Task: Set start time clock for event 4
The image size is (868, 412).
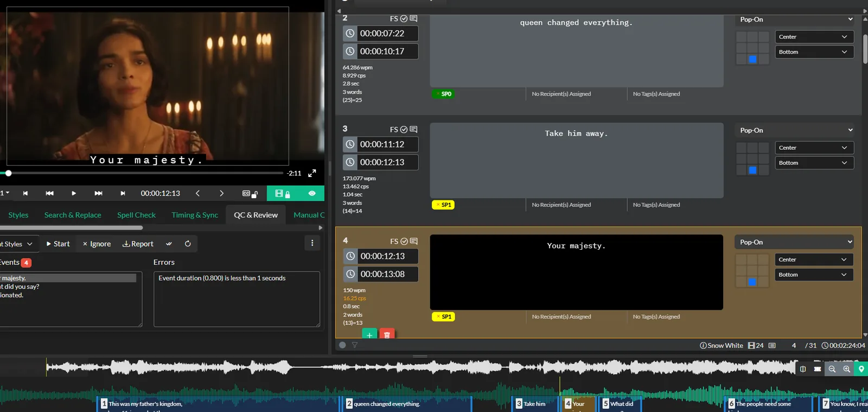Action: [x=351, y=256]
